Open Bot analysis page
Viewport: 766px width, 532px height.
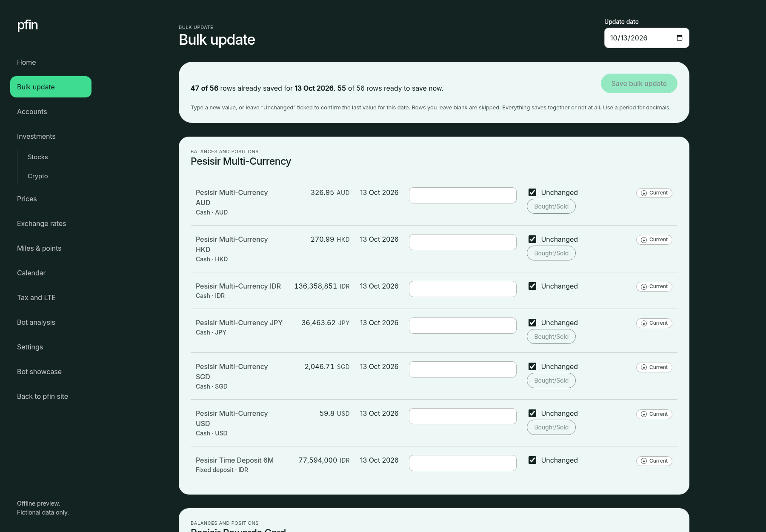[51, 322]
